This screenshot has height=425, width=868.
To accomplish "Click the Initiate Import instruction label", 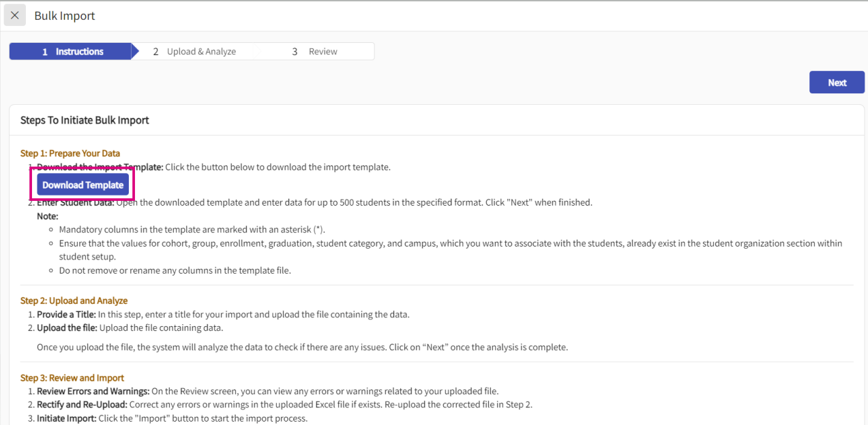I will click(66, 418).
